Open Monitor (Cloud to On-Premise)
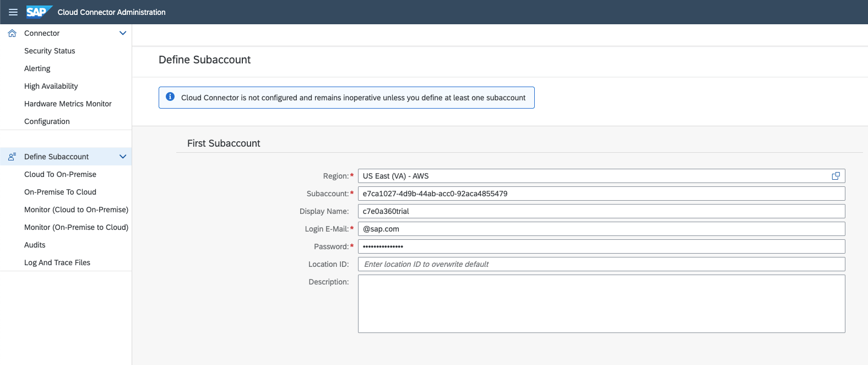 (x=66, y=210)
